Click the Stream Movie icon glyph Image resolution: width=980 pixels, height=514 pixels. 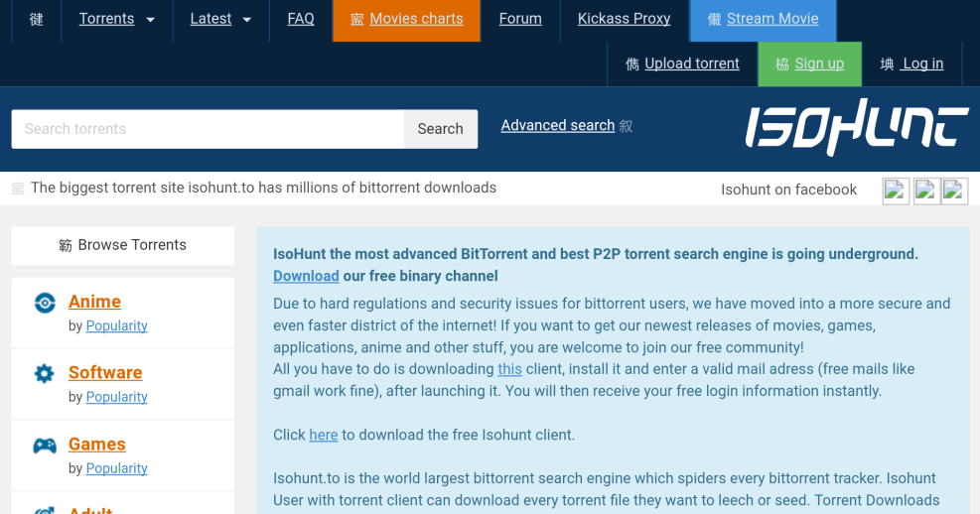pos(714,20)
